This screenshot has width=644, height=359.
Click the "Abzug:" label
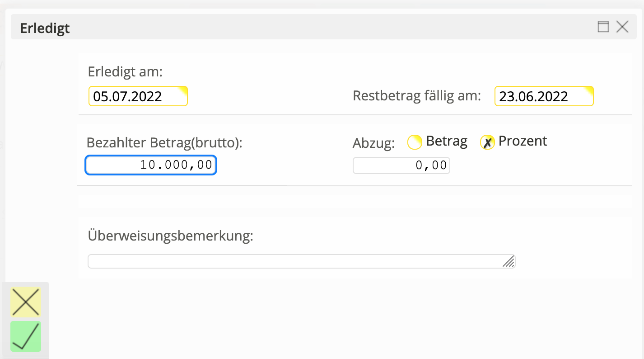click(373, 143)
